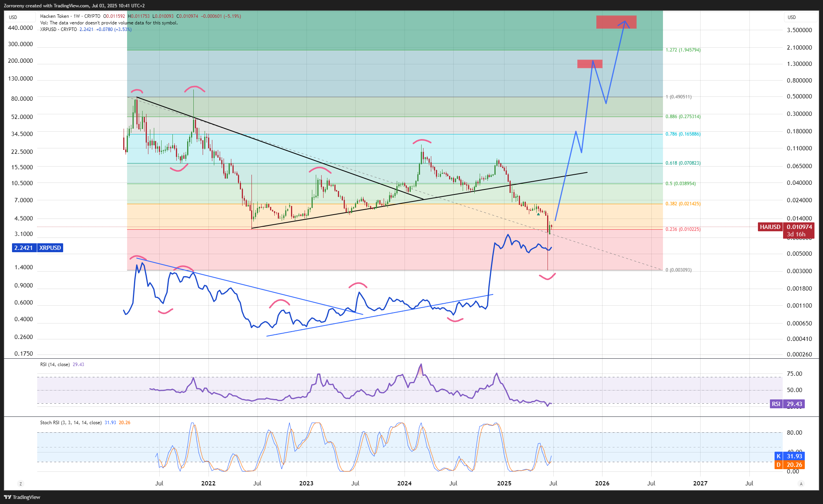Click the Fib label 0.5 (0.038954)
This screenshot has width=823, height=504.
(x=681, y=184)
